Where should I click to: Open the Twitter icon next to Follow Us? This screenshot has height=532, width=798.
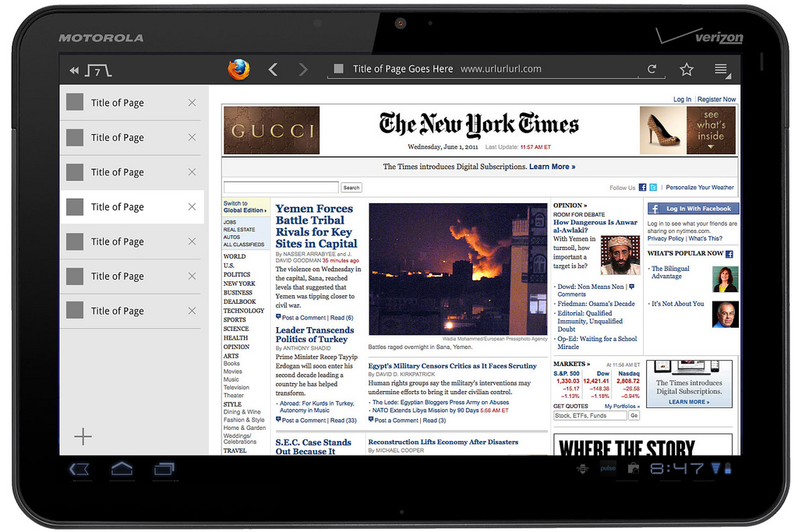tap(653, 187)
